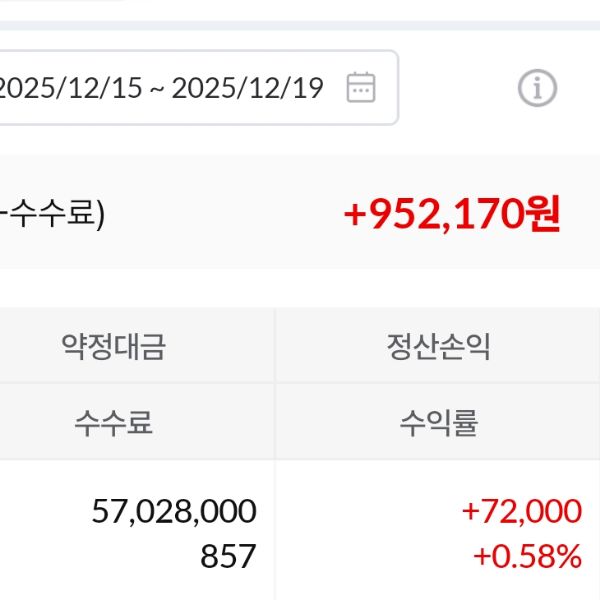Sort by the 정산손익 column header
600x600 pixels.
tap(438, 347)
